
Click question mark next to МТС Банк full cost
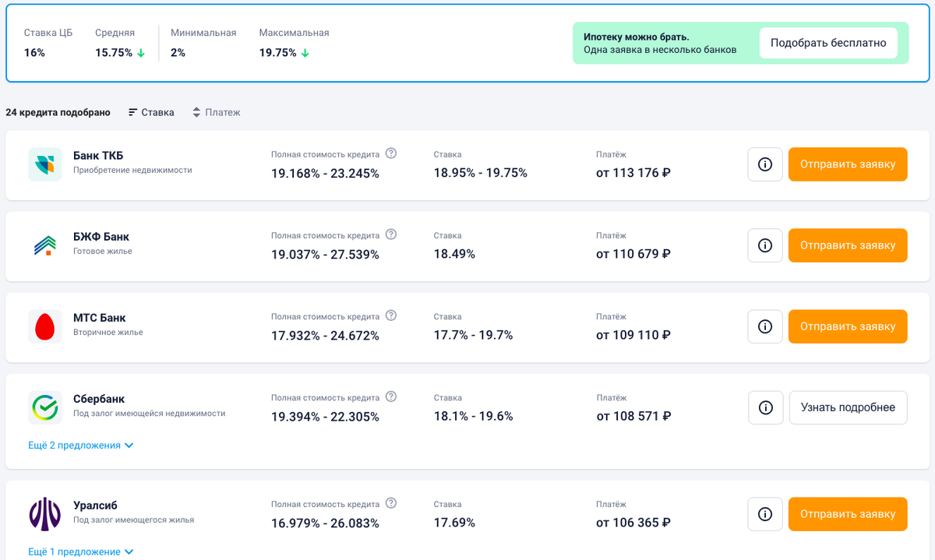pos(391,315)
